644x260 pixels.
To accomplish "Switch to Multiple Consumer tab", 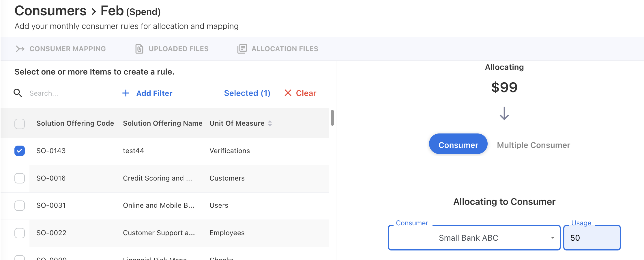I will tap(533, 145).
